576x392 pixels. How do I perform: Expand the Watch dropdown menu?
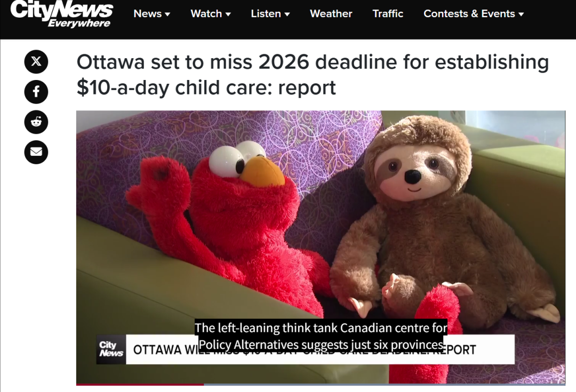tap(211, 13)
